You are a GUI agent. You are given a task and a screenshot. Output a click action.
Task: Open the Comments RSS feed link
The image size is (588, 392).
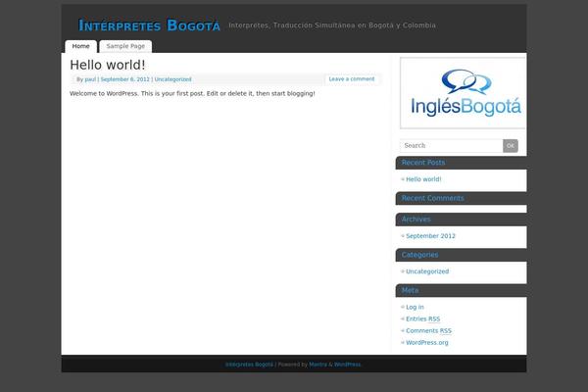coord(428,330)
